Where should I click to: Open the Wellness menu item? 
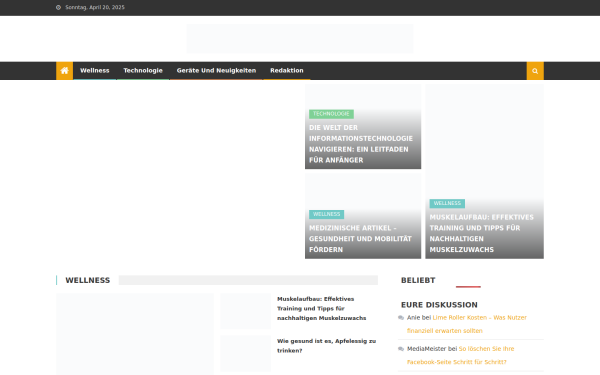(95, 71)
